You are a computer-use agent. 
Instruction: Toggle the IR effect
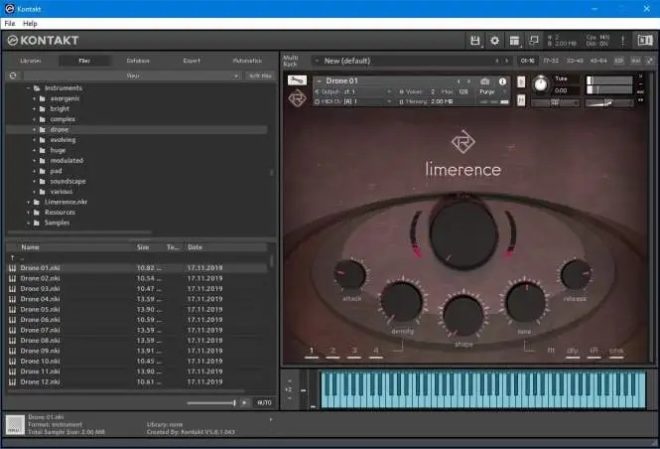click(594, 352)
